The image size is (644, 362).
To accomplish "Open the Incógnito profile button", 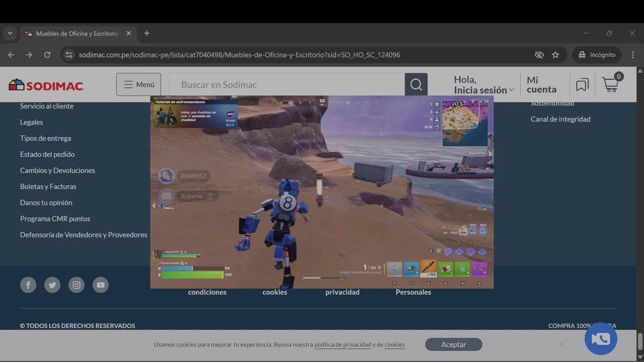I will pos(597,55).
